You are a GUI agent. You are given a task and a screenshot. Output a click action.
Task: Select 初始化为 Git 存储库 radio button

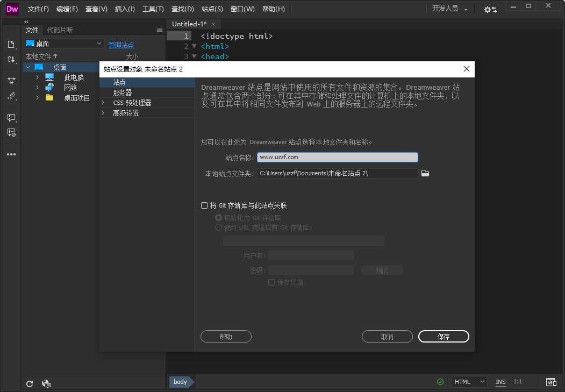(x=218, y=218)
